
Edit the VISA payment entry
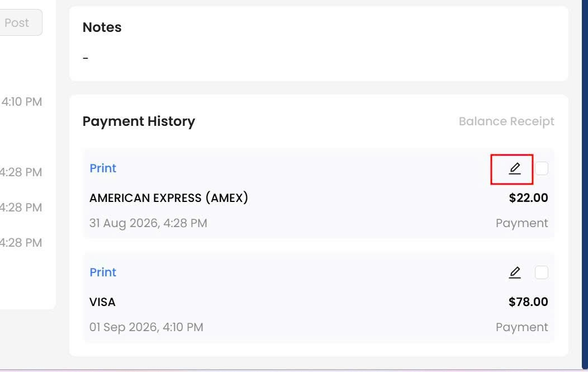pos(514,272)
